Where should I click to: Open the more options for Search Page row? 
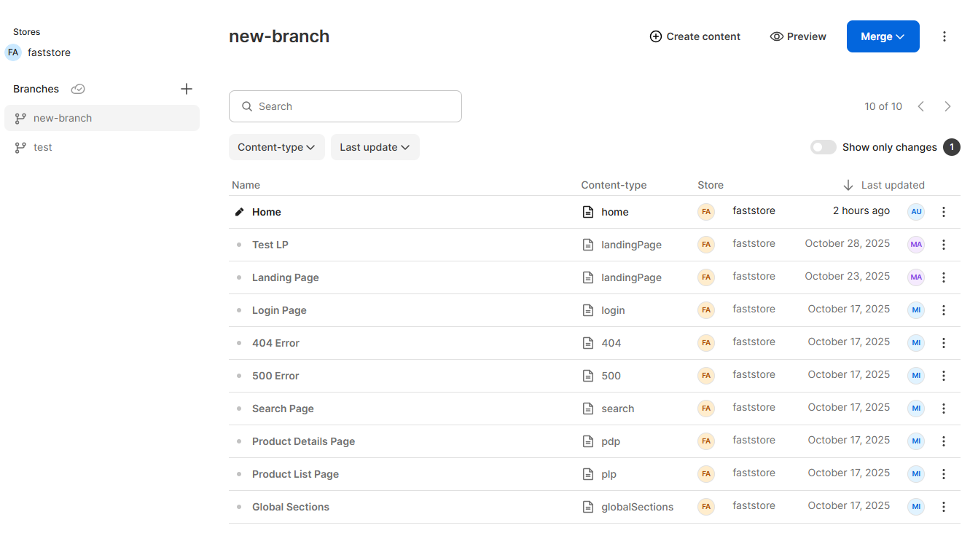(944, 409)
